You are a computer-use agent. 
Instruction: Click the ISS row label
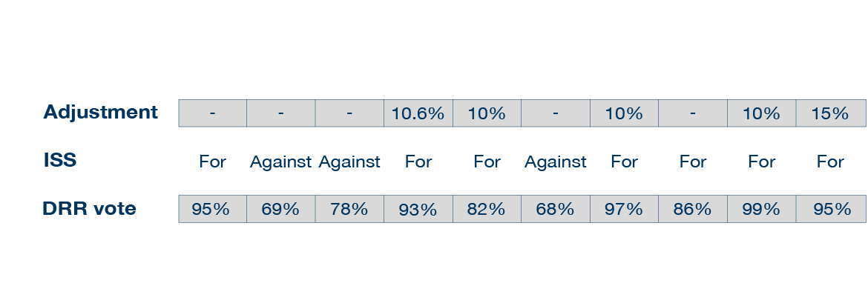point(60,160)
